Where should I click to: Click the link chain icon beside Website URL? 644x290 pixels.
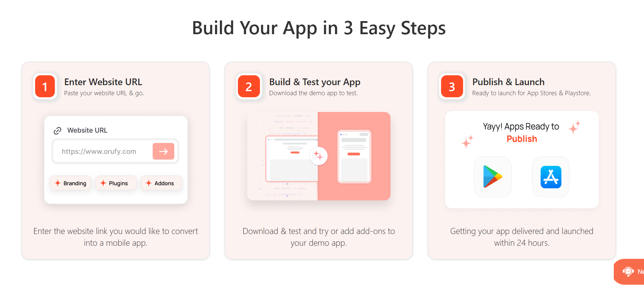click(x=57, y=130)
